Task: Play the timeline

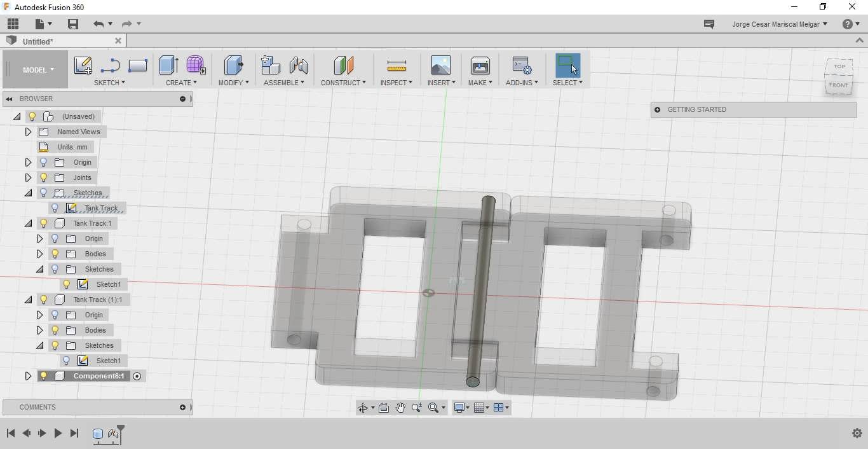Action: pos(58,433)
